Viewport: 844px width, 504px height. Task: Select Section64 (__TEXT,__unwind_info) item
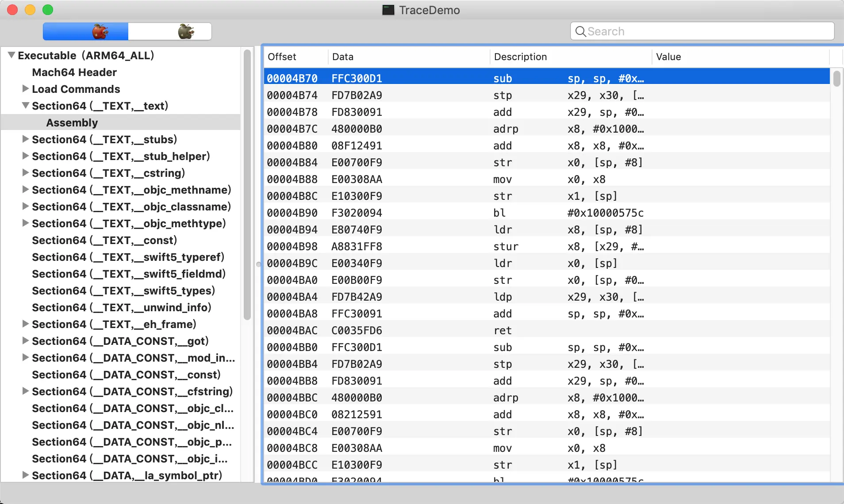(x=122, y=307)
